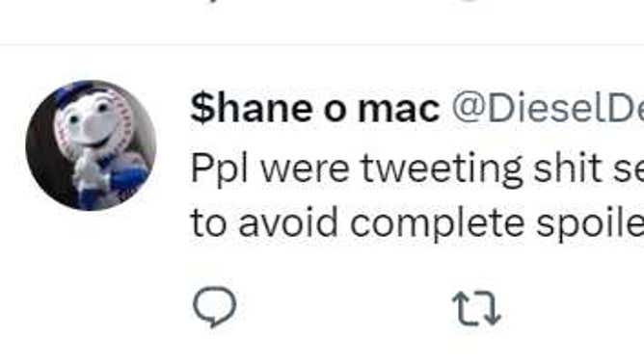View the Mr. Met mascot avatar
Viewport: 644px width, 362px height.
point(91,145)
